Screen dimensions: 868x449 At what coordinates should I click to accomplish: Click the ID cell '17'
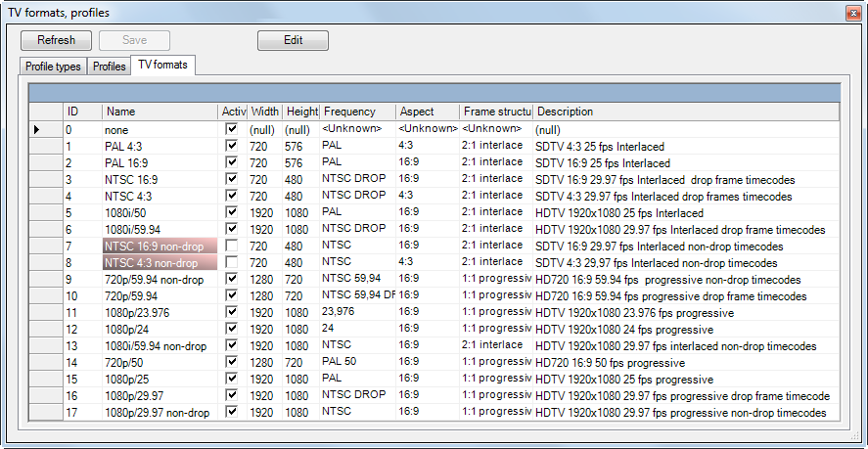click(x=82, y=413)
